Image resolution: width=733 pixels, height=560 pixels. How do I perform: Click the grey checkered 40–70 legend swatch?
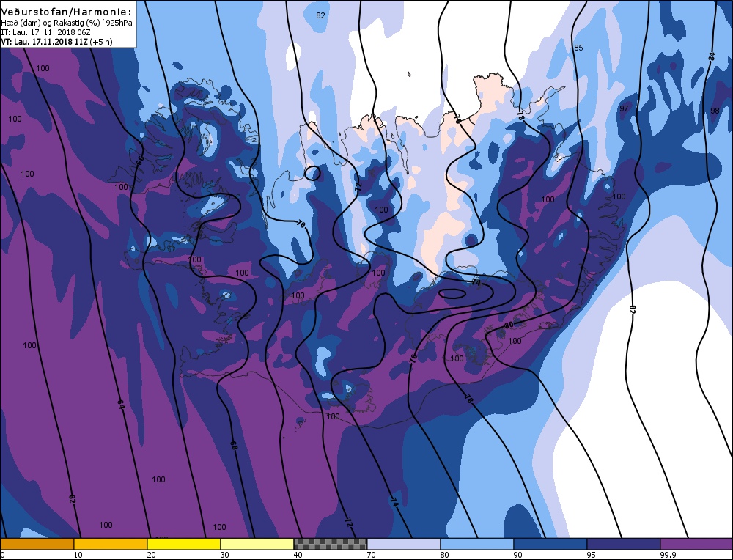click(x=330, y=544)
